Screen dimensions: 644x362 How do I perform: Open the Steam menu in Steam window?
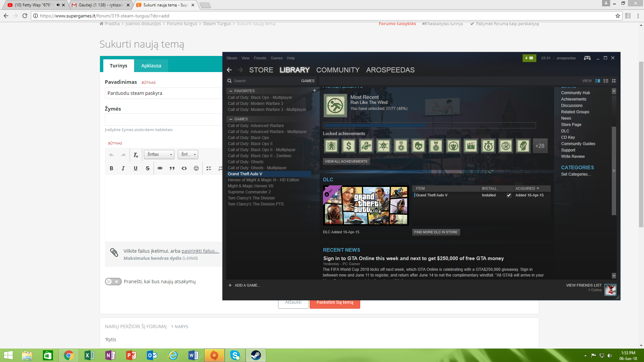point(231,58)
